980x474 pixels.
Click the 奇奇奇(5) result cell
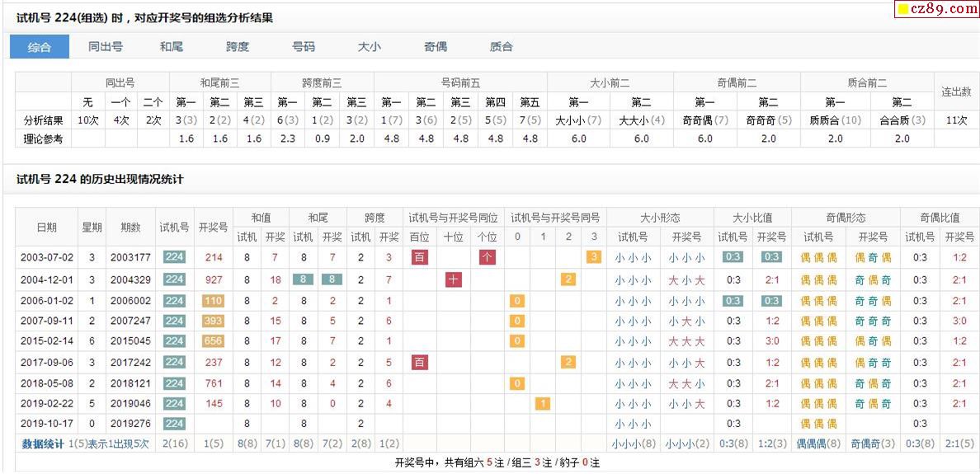(x=768, y=120)
